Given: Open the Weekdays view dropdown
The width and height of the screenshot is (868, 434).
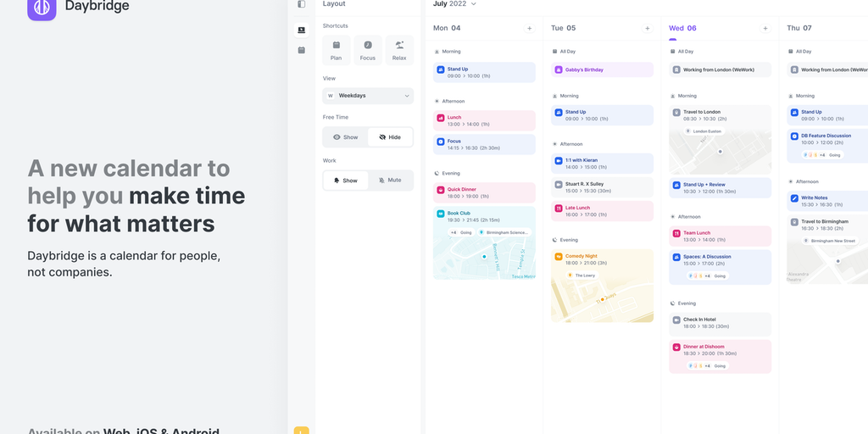Looking at the screenshot, I should (x=368, y=96).
